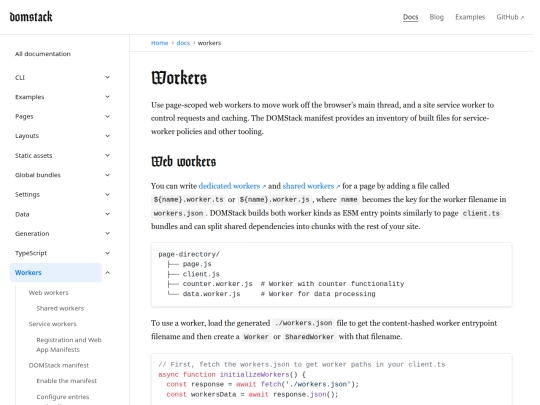Open DOMStack manifest sidebar link
This screenshot has width=540, height=405.
click(x=59, y=365)
